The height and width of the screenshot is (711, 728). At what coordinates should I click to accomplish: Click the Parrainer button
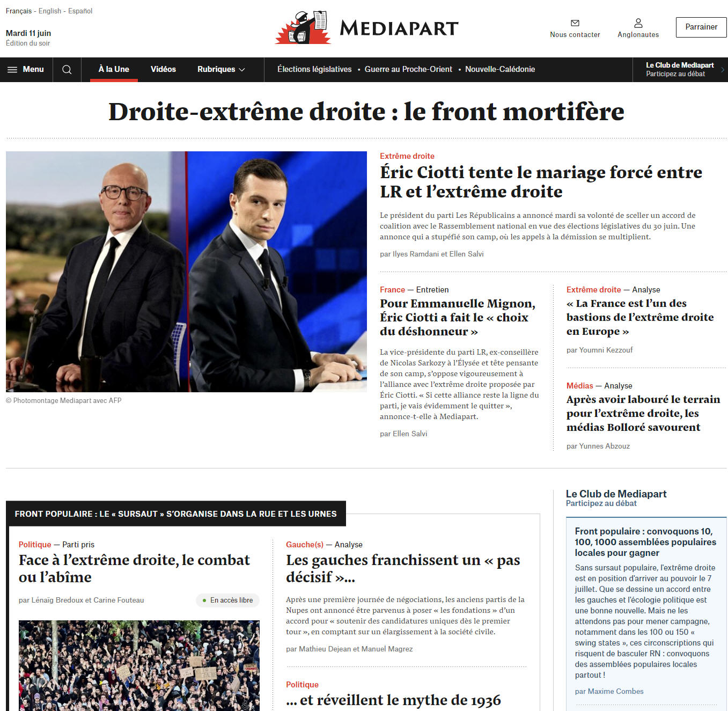pos(701,27)
